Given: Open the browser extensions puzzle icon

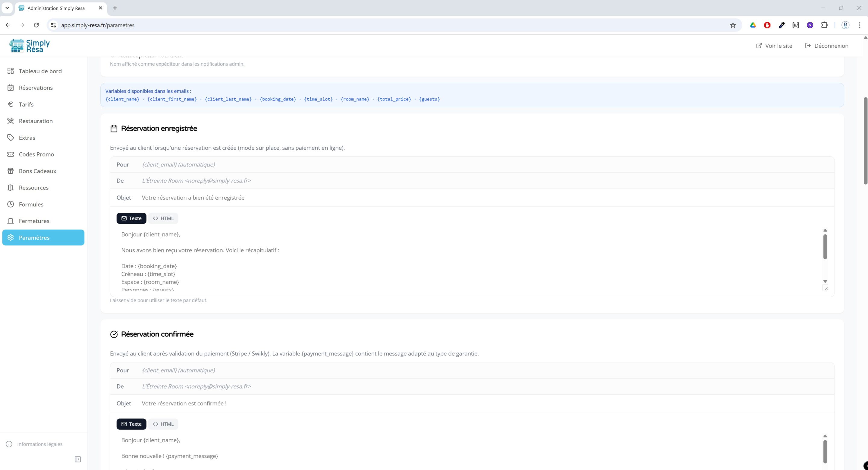Looking at the screenshot, I should [824, 25].
